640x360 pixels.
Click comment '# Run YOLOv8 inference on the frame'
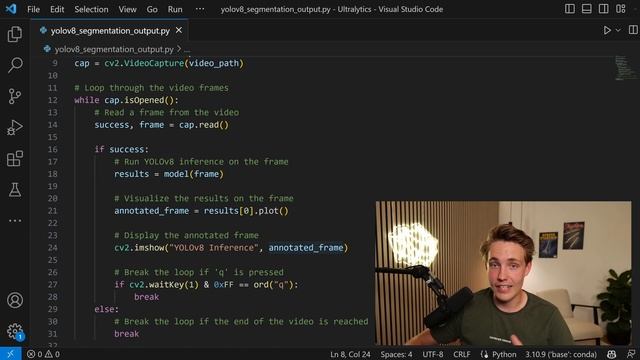201,162
